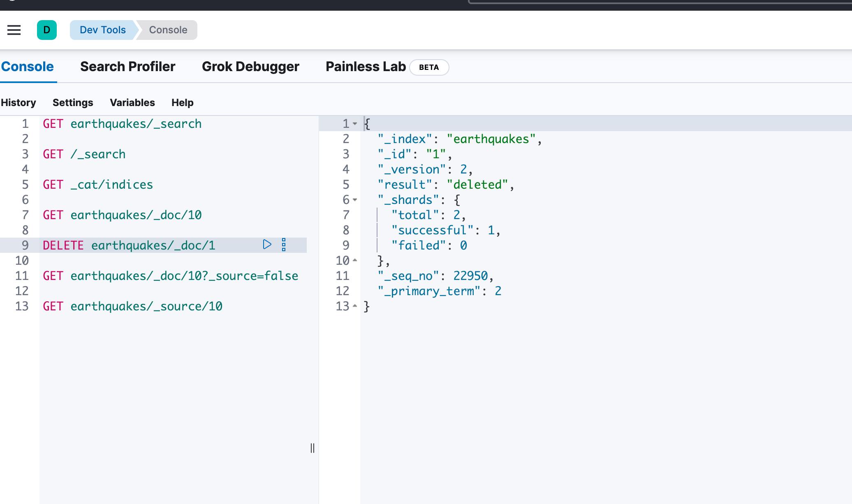Collapse the root JSON object fold arrow
Screen dimensions: 852x504
pyautogui.click(x=355, y=124)
